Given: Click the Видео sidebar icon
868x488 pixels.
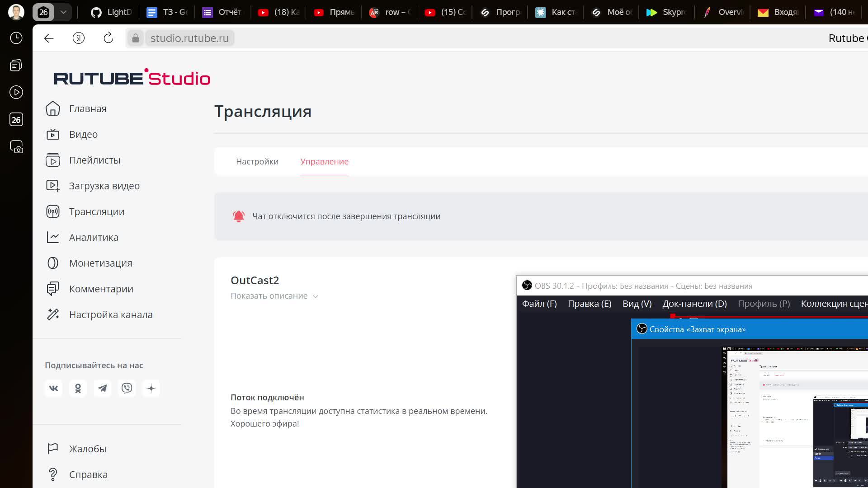Looking at the screenshot, I should (x=53, y=134).
